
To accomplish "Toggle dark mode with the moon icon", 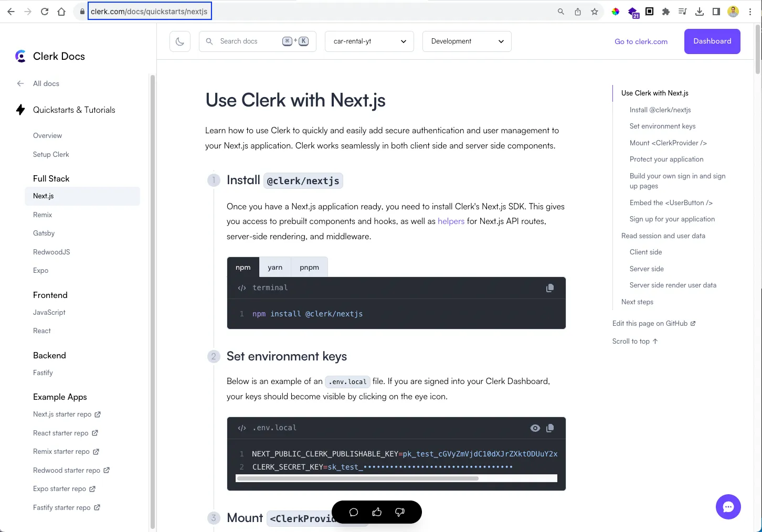I will tap(180, 41).
